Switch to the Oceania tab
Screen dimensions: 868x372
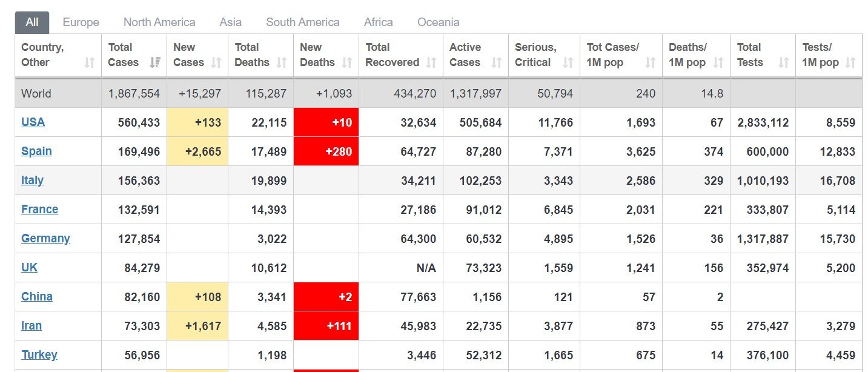tap(438, 22)
